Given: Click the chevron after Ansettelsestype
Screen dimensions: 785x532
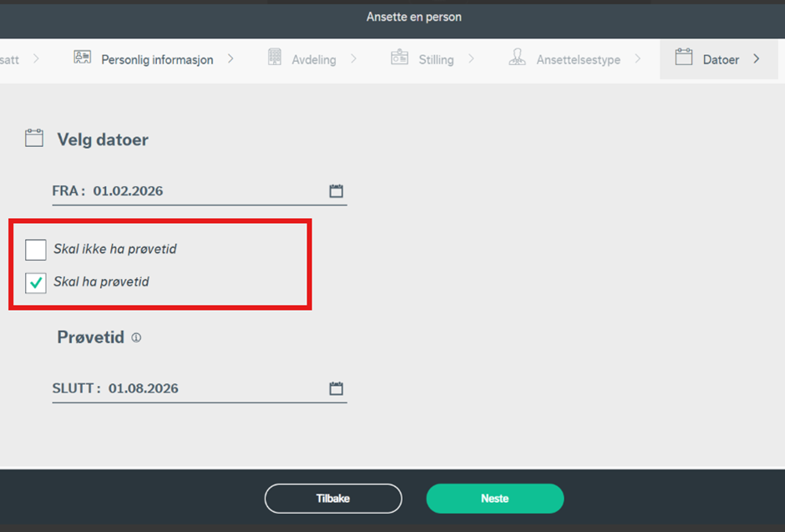Looking at the screenshot, I should 638,59.
